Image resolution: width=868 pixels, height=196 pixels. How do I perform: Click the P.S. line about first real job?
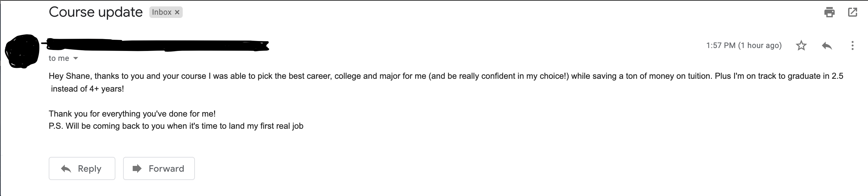(x=176, y=126)
